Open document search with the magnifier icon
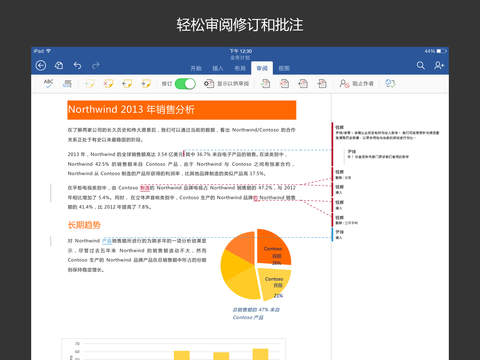This screenshot has width=480, height=360. click(x=421, y=65)
